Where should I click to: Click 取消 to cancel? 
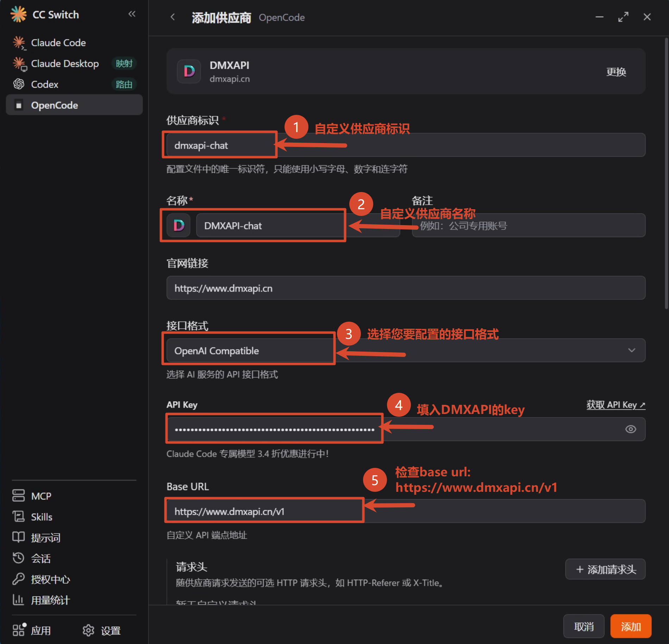pos(584,626)
